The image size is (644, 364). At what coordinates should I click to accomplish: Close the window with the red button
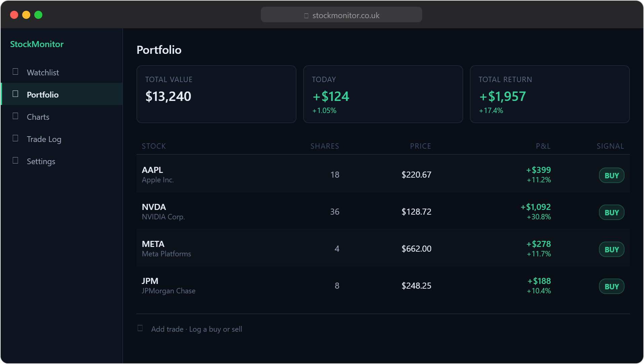point(14,15)
